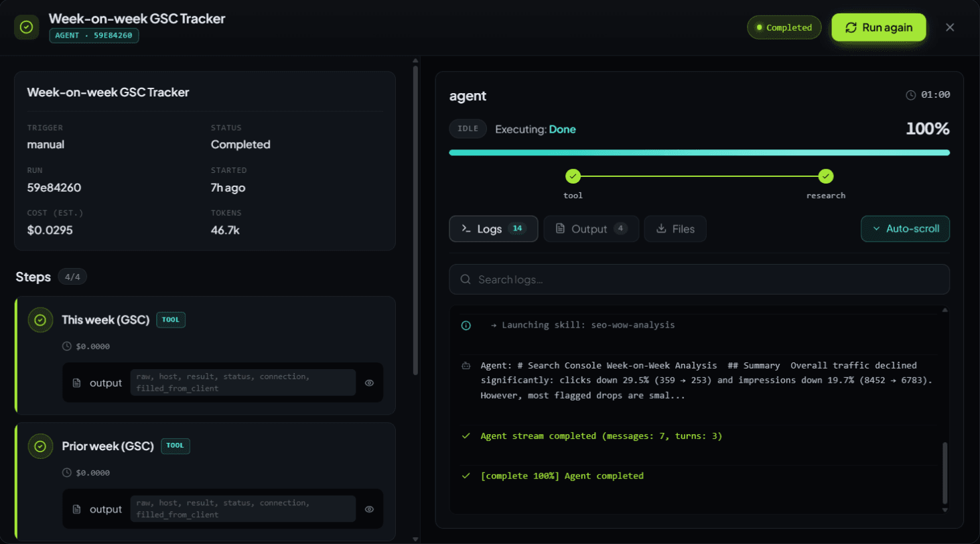Open the Files tab
The image size is (980, 544).
(675, 228)
